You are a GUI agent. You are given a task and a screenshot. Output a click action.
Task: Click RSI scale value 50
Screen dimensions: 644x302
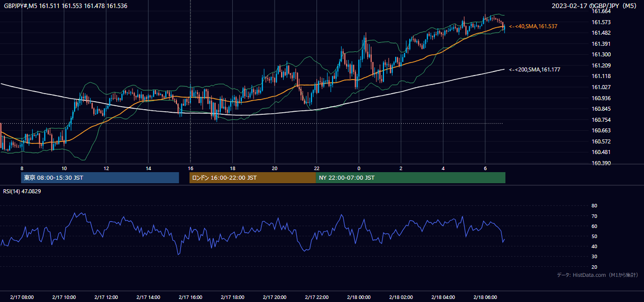tap(595, 236)
